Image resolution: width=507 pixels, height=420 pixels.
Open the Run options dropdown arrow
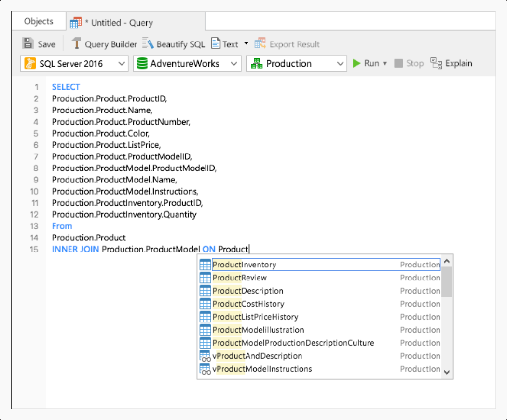(x=385, y=64)
